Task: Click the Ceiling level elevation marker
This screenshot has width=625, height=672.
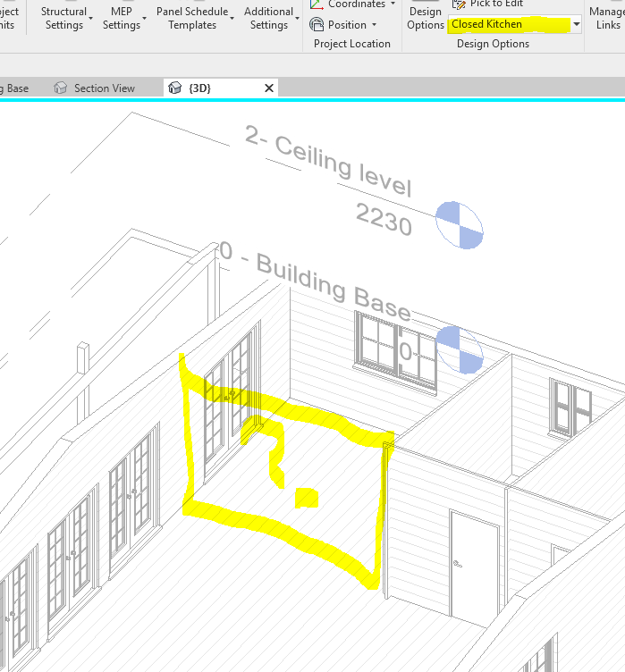Action: click(460, 225)
